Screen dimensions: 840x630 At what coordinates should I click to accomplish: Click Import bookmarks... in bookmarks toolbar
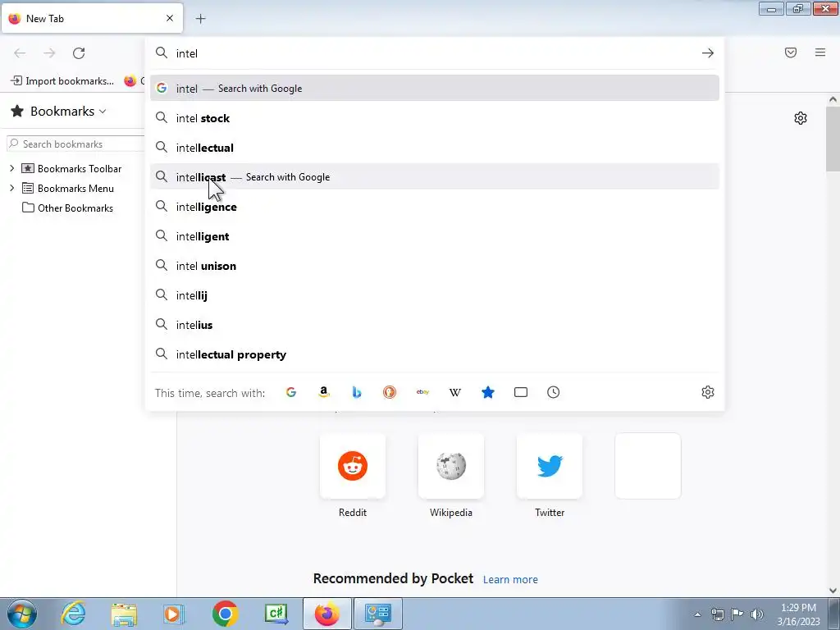pyautogui.click(x=62, y=81)
